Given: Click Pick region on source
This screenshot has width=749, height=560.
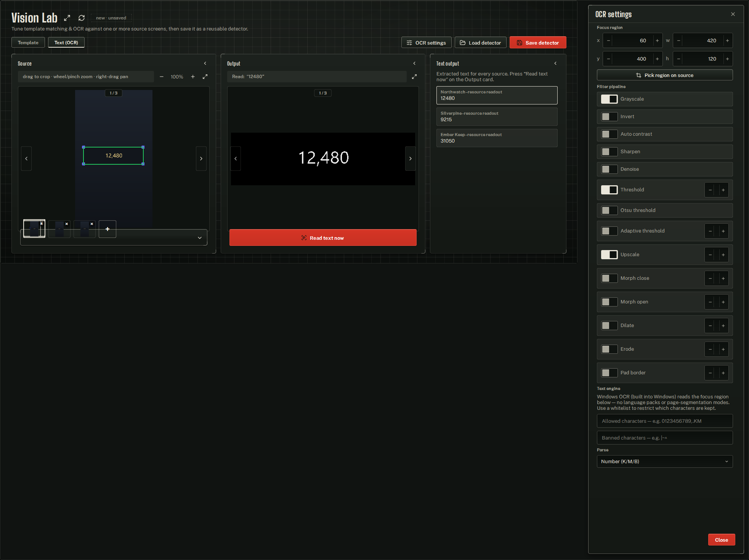Looking at the screenshot, I should point(665,75).
